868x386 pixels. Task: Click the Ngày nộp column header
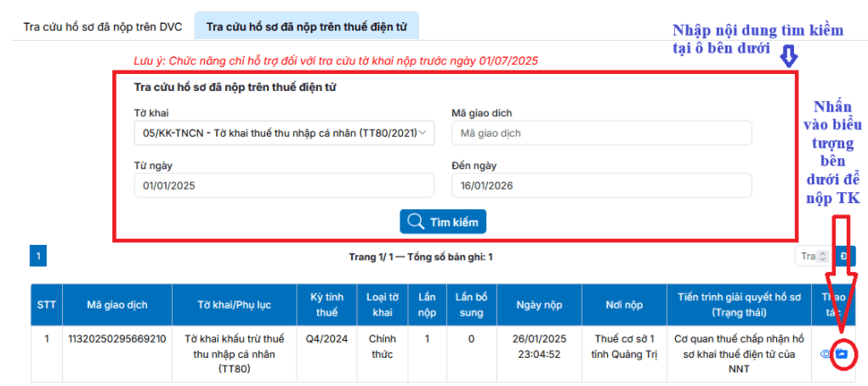click(x=541, y=305)
